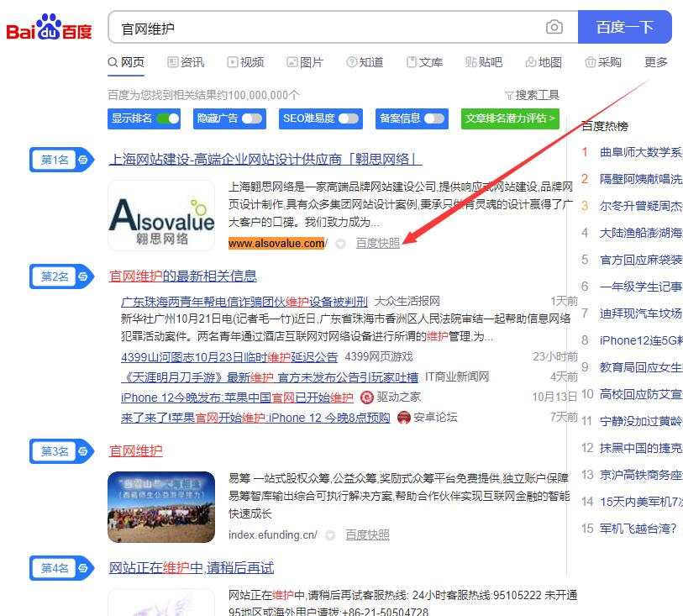Open camera image search in search box
Image resolution: width=683 pixels, height=616 pixels.
[x=554, y=27]
